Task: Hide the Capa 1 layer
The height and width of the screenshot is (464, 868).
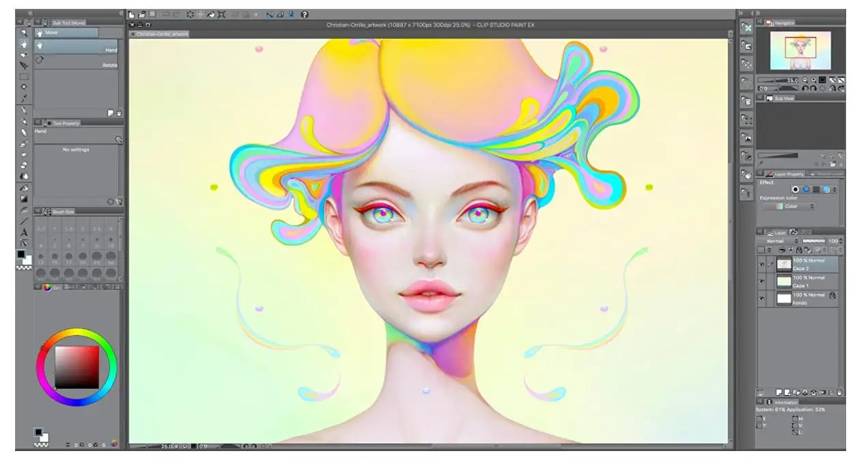Action: coord(762,281)
